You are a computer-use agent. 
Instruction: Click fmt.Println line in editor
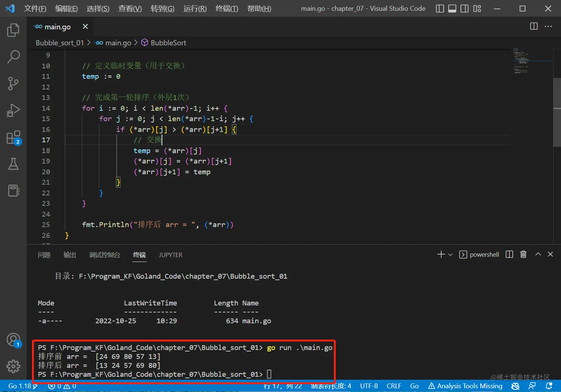click(x=158, y=224)
